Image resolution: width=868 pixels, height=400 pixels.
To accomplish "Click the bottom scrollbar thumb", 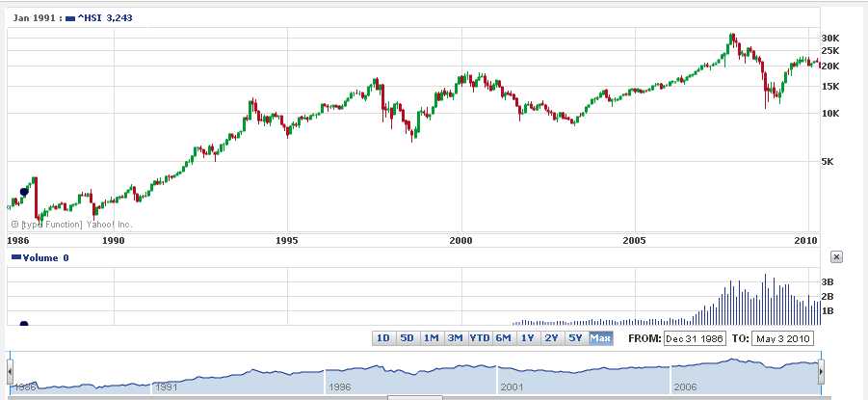I will coord(414,396).
